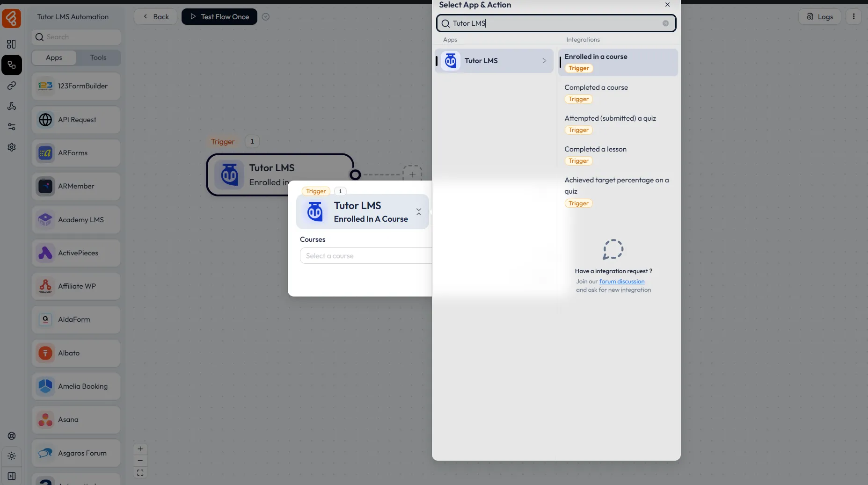Viewport: 868px width, 485px height.
Task: Select the API Request app
Action: pyautogui.click(x=76, y=120)
